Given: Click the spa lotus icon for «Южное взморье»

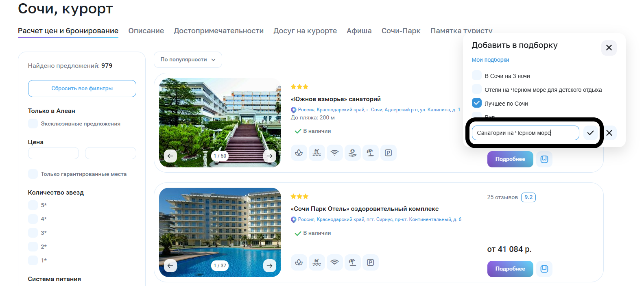Looking at the screenshot, I should pyautogui.click(x=299, y=153).
